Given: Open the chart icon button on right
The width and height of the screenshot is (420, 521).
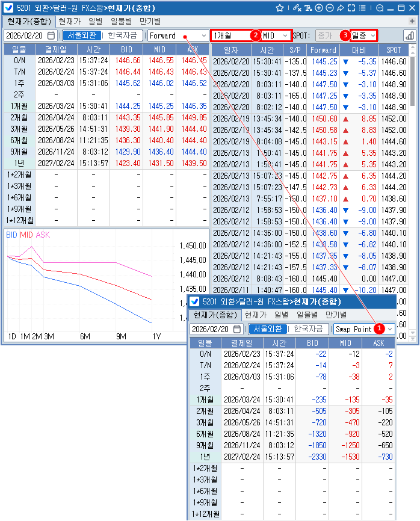Looking at the screenshot, I should point(410,35).
